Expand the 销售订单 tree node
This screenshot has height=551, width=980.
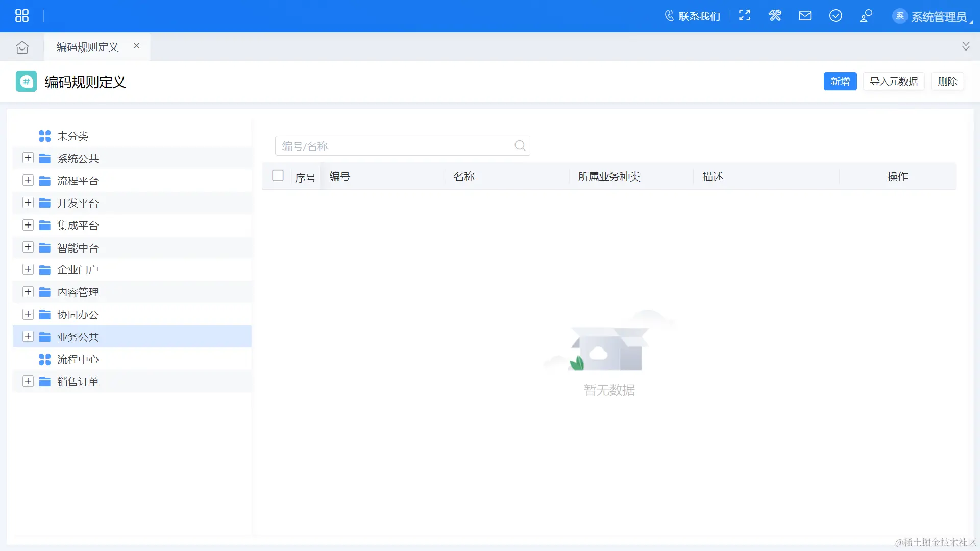coord(28,382)
